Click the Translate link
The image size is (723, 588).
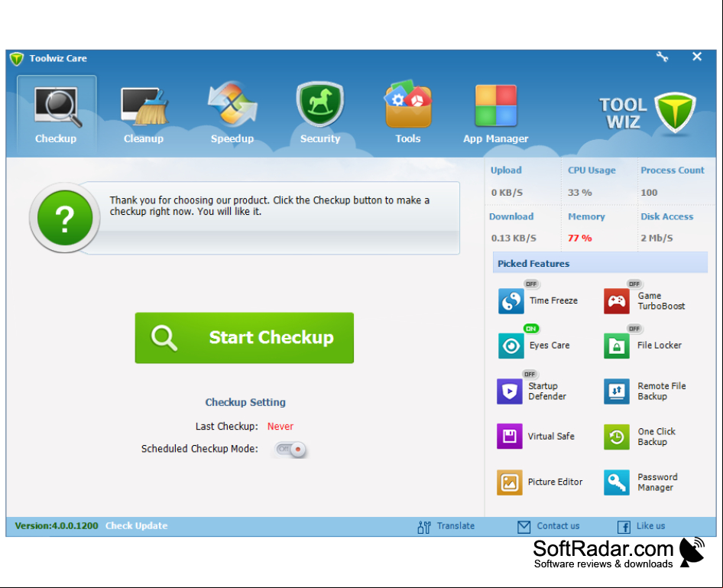click(456, 526)
